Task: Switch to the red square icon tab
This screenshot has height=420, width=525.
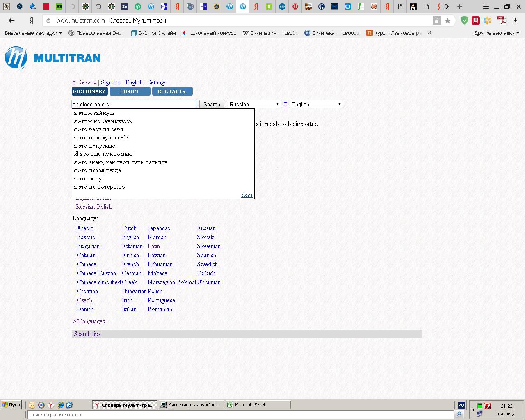Action: 46,7
